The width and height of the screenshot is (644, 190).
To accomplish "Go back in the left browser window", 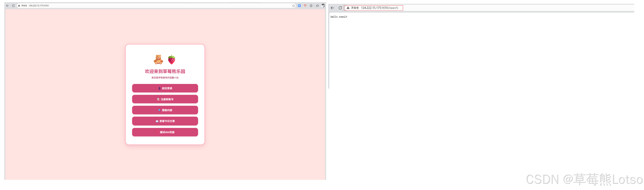I will point(8,6).
